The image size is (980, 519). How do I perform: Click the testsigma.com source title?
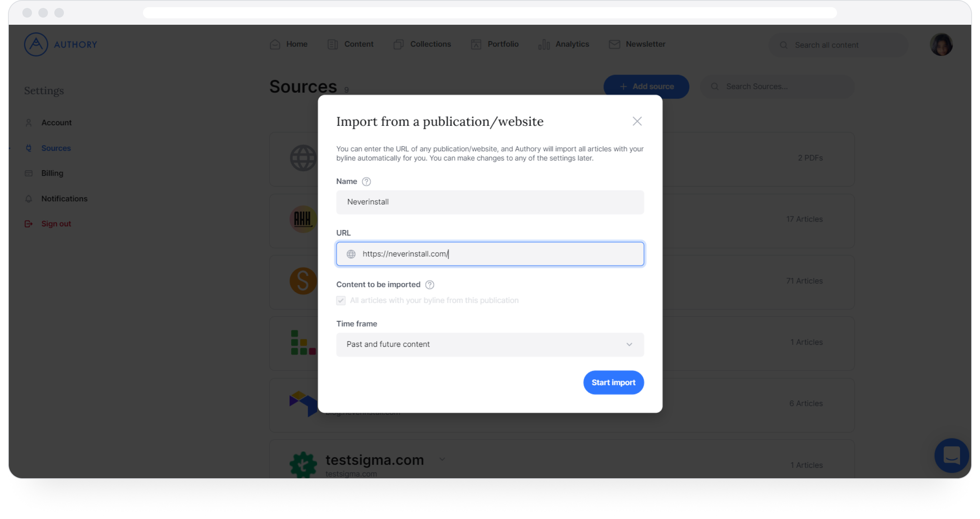pos(375,460)
